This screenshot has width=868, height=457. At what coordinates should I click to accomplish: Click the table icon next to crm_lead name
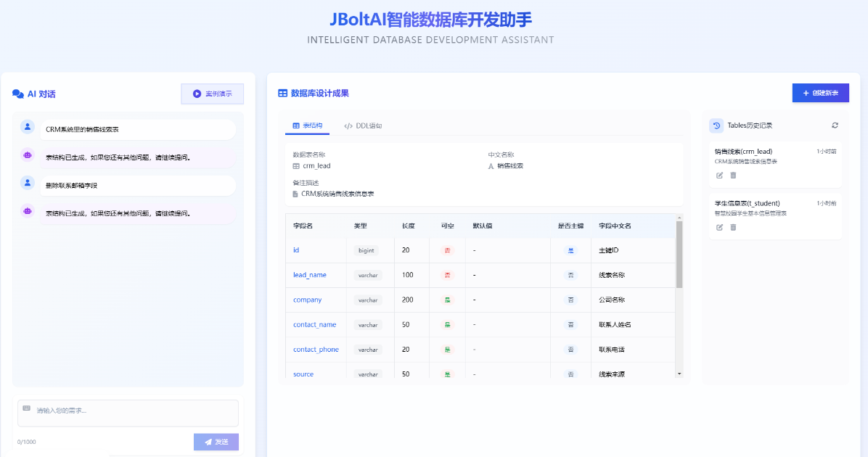(x=296, y=166)
